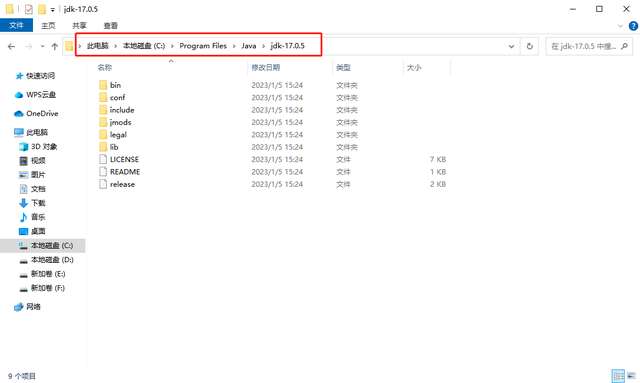Click the properties quick access icon
This screenshot has height=383, width=640.
[x=28, y=9]
